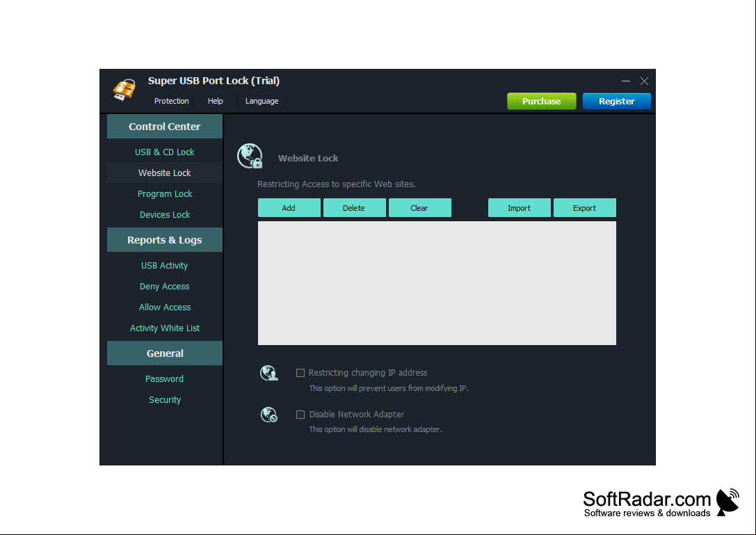The image size is (756, 535).
Task: Open Activity White List
Action: click(x=164, y=328)
